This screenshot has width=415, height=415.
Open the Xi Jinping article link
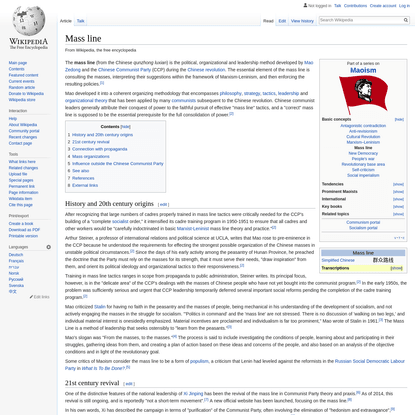pyautogui.click(x=193, y=394)
